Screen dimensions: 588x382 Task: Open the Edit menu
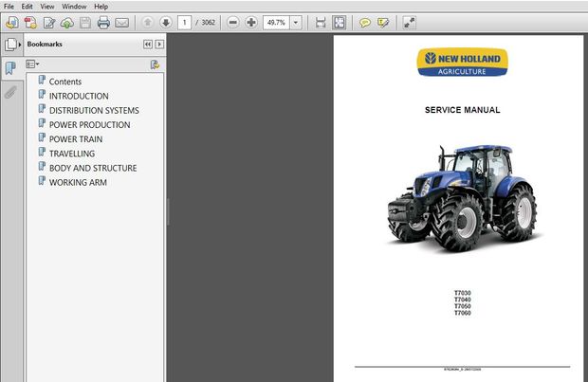[27, 7]
